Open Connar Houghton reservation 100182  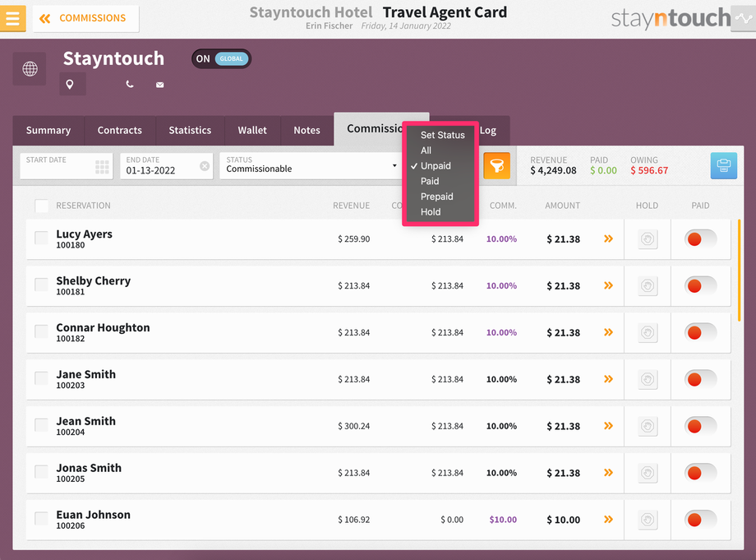click(x=104, y=333)
